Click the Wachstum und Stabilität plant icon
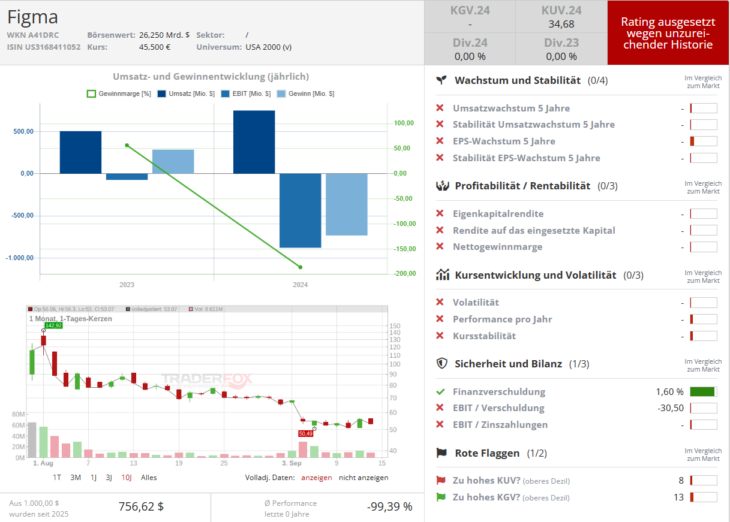Viewport: 730px width, 522px height. (441, 80)
